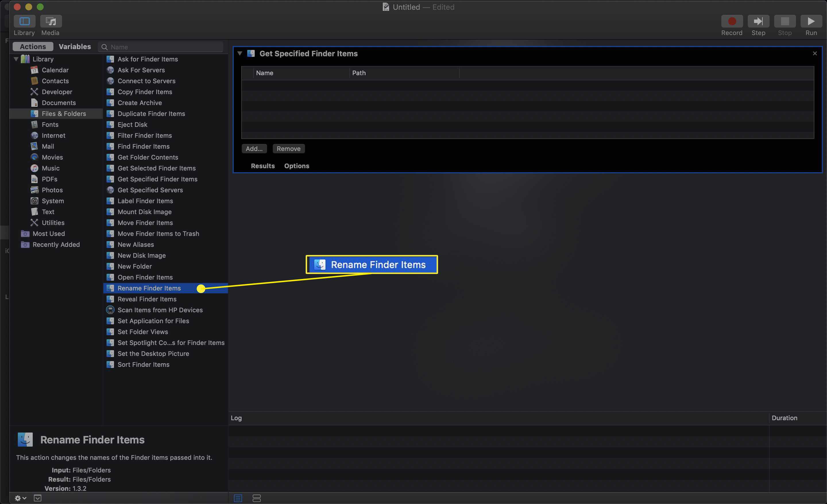Switch to the Options tab in action panel
The height and width of the screenshot is (504, 827).
point(297,166)
